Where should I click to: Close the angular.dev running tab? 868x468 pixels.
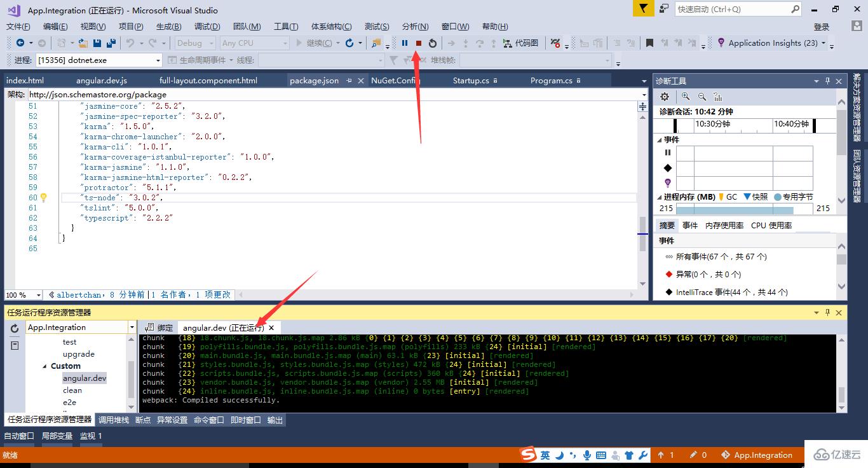click(271, 327)
